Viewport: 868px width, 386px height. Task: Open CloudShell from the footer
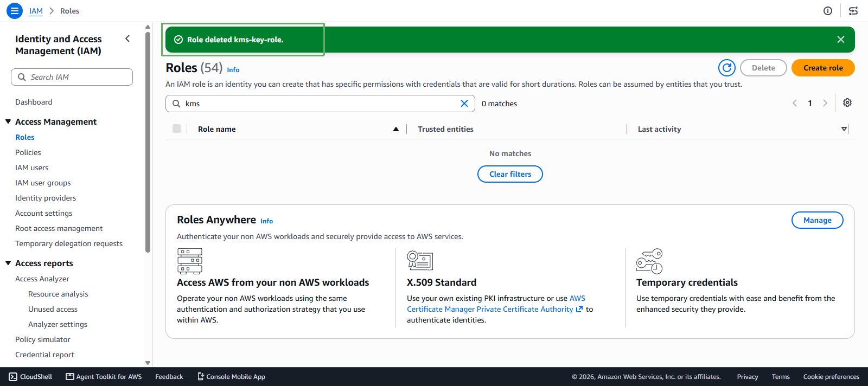click(30, 377)
